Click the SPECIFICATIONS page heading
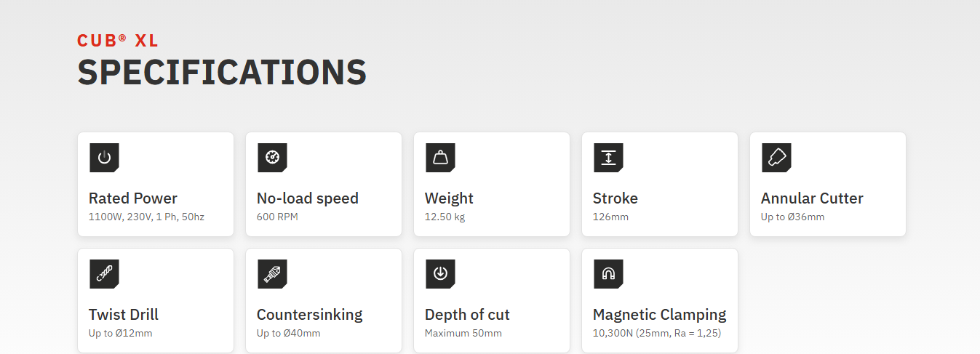This screenshot has height=354, width=980. click(222, 72)
